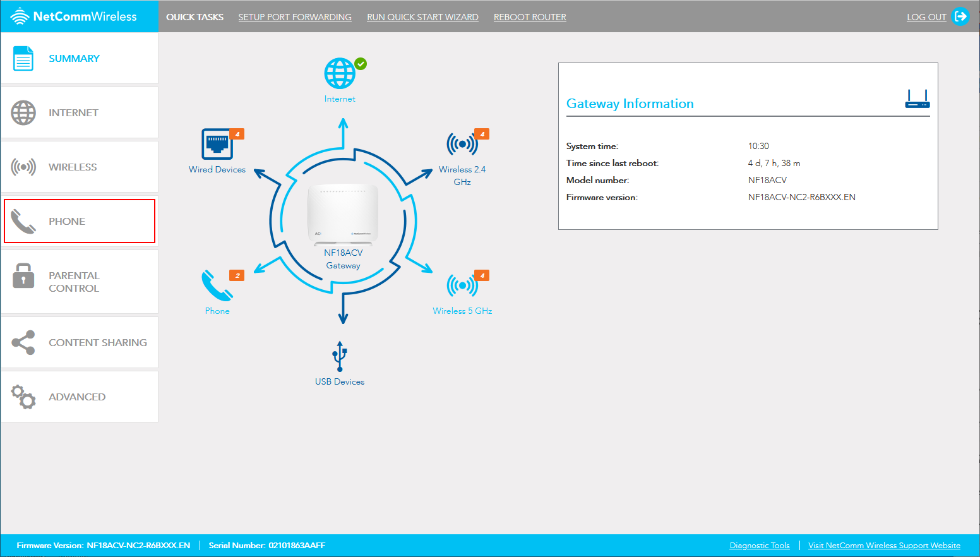Image resolution: width=980 pixels, height=557 pixels.
Task: Click the NF18ACV gateway router image
Action: click(x=343, y=214)
